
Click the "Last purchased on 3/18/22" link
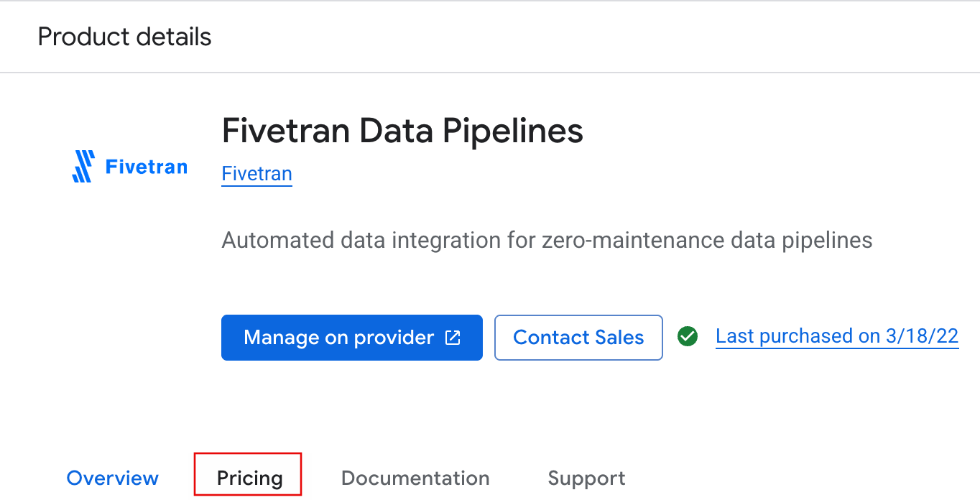[836, 335]
